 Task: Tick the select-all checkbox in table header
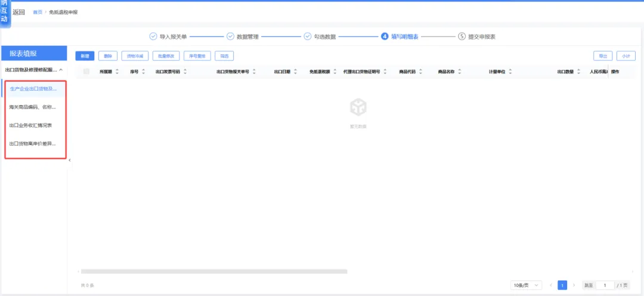pyautogui.click(x=86, y=72)
